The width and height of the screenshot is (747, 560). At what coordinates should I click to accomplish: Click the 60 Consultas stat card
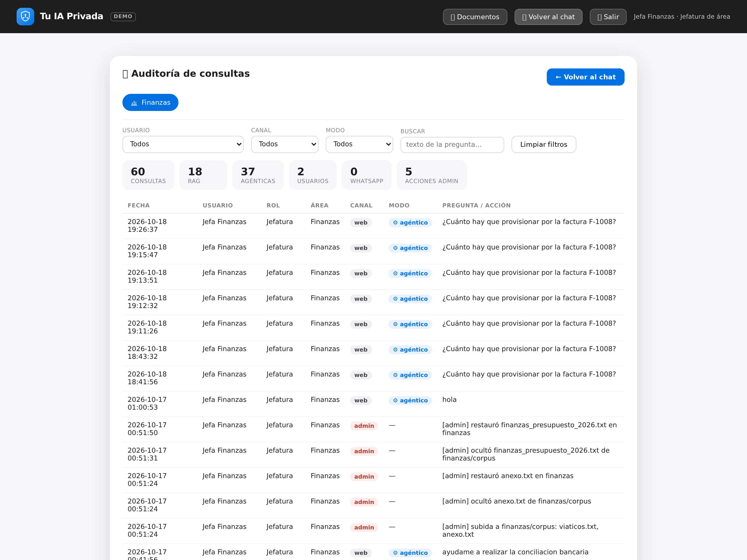(148, 175)
